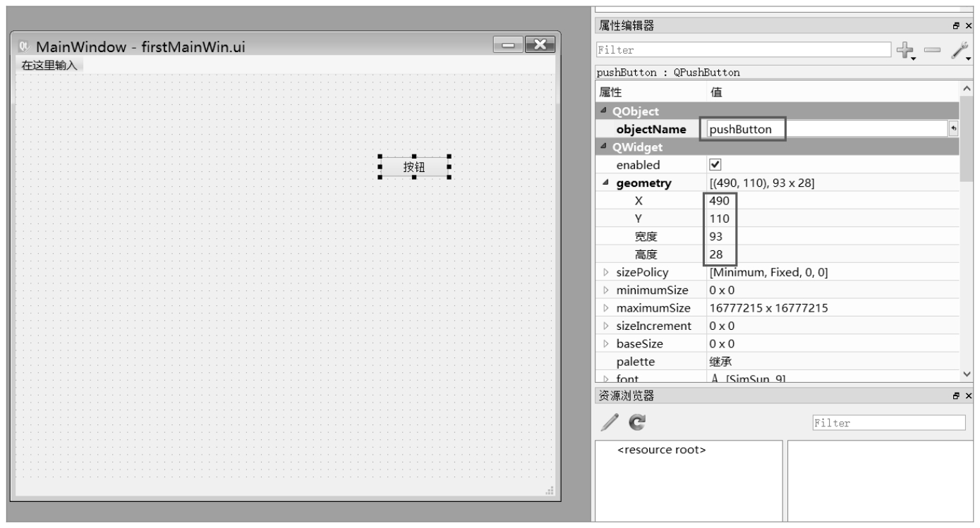Expand the sizeIncrement property
The width and height of the screenshot is (980, 528).
click(x=605, y=326)
